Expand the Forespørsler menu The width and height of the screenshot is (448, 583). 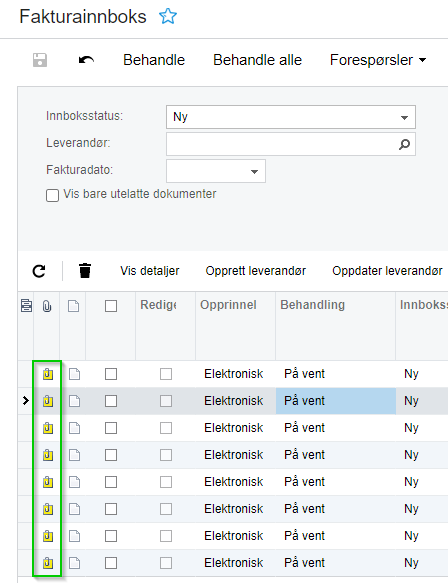pos(378,60)
